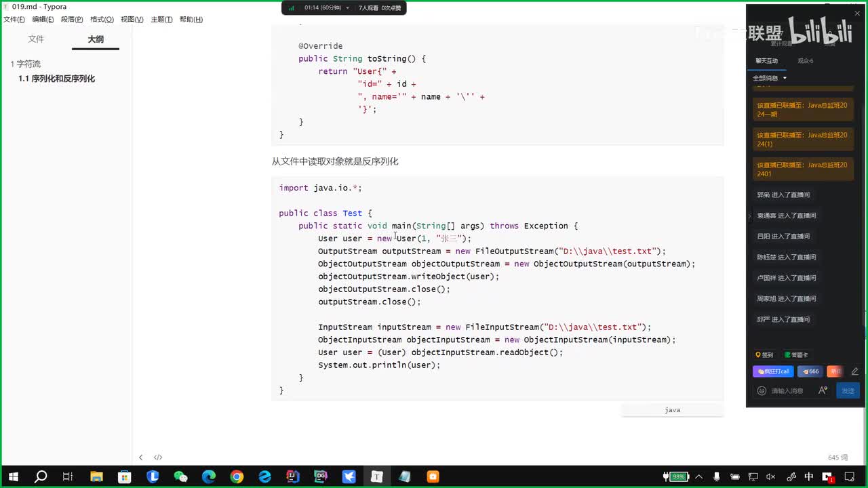Image resolution: width=868 pixels, height=488 pixels.
Task: Open the 文件(F) menu in Typora
Action: tap(14, 20)
